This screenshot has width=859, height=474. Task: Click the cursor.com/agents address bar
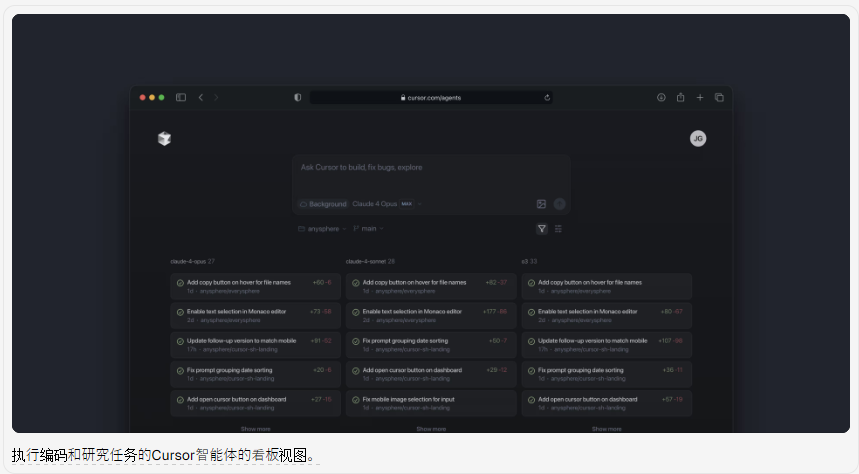tap(431, 98)
